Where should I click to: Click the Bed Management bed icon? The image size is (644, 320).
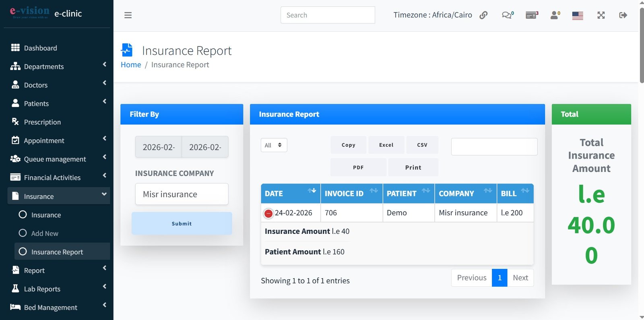click(15, 307)
